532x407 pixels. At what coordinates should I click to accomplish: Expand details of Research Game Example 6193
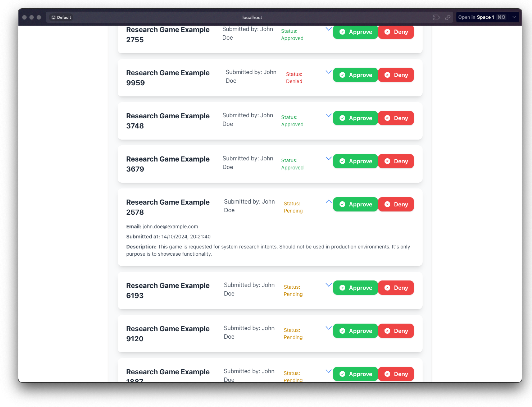pyautogui.click(x=328, y=285)
